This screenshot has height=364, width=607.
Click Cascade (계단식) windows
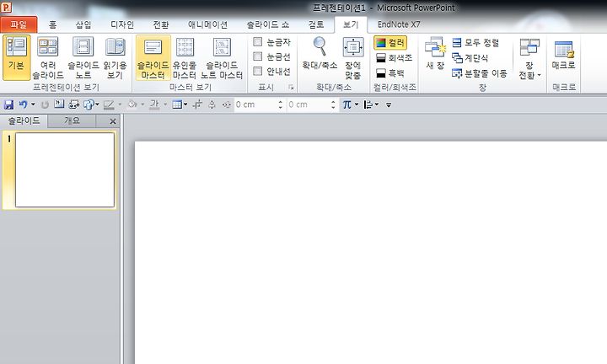point(470,58)
